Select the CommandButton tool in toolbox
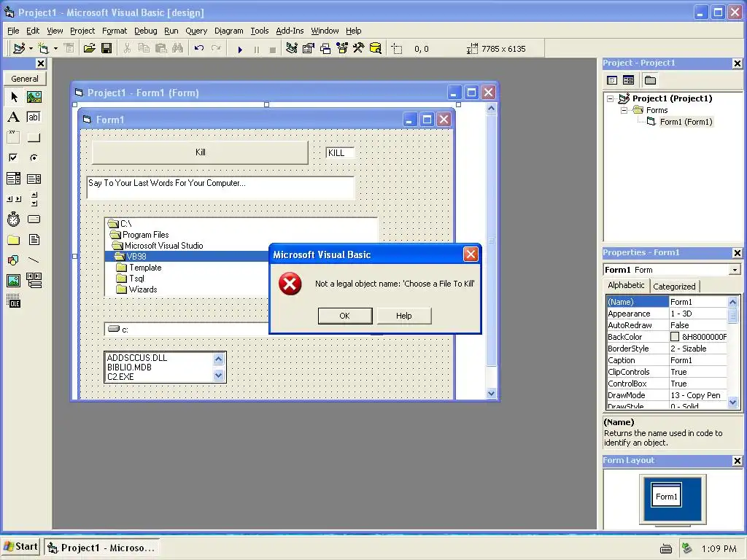 point(34,138)
